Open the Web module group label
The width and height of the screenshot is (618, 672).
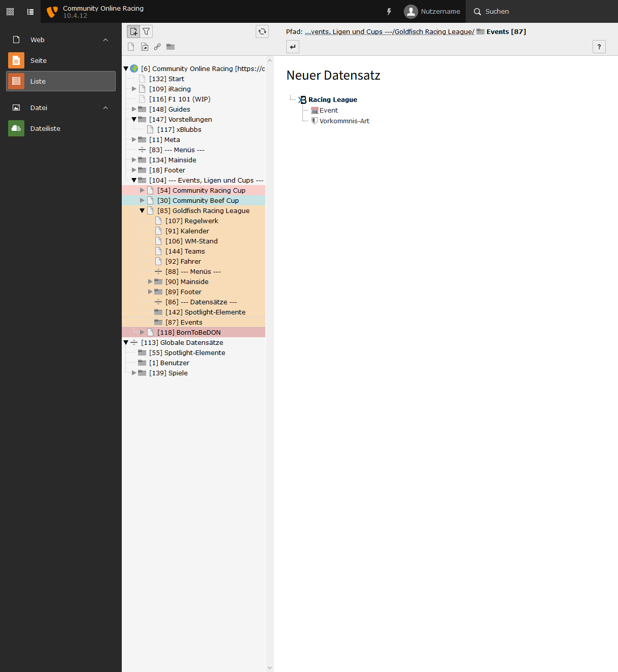(38, 40)
